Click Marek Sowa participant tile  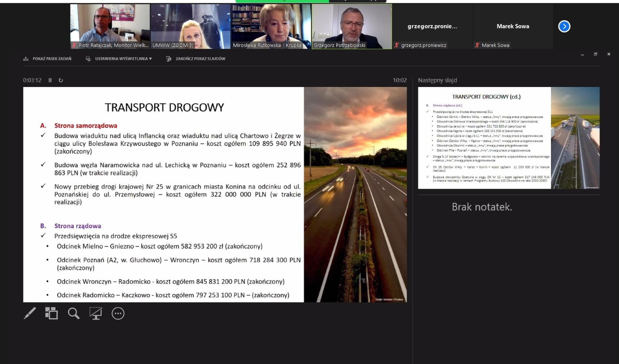[x=513, y=26]
